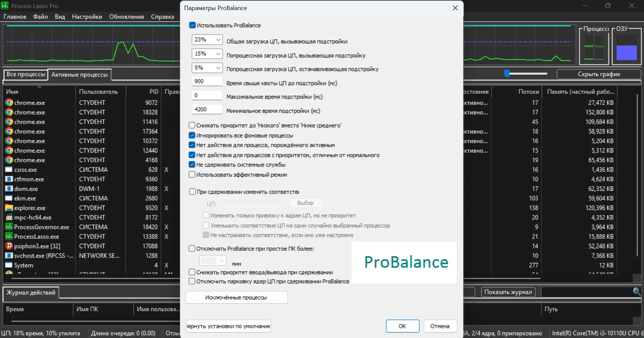Click the ОЗУ memory usage bar
Viewport: 644px width, 338px height.
coord(627,48)
